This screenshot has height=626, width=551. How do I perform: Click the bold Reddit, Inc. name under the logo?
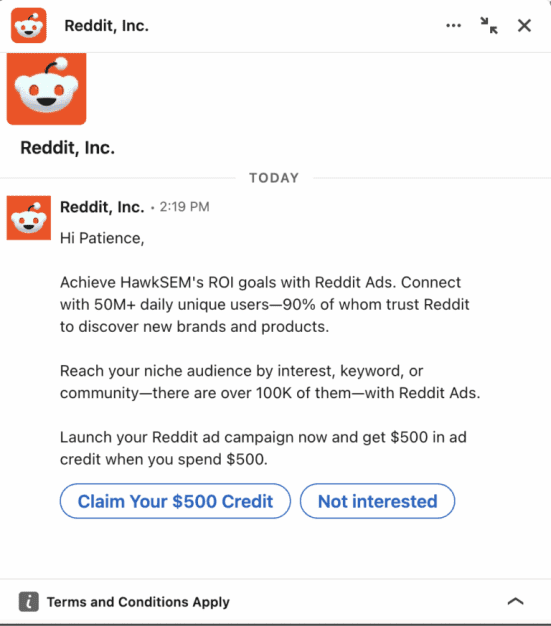click(67, 148)
